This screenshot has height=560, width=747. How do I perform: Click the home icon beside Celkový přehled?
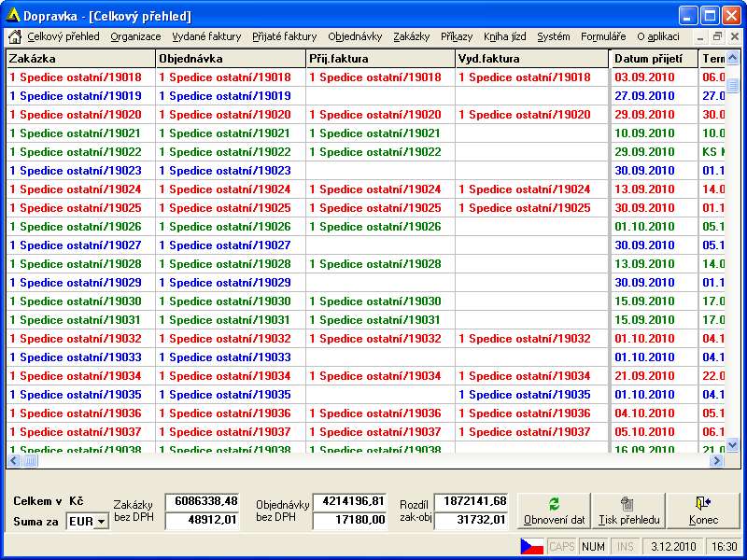click(15, 37)
